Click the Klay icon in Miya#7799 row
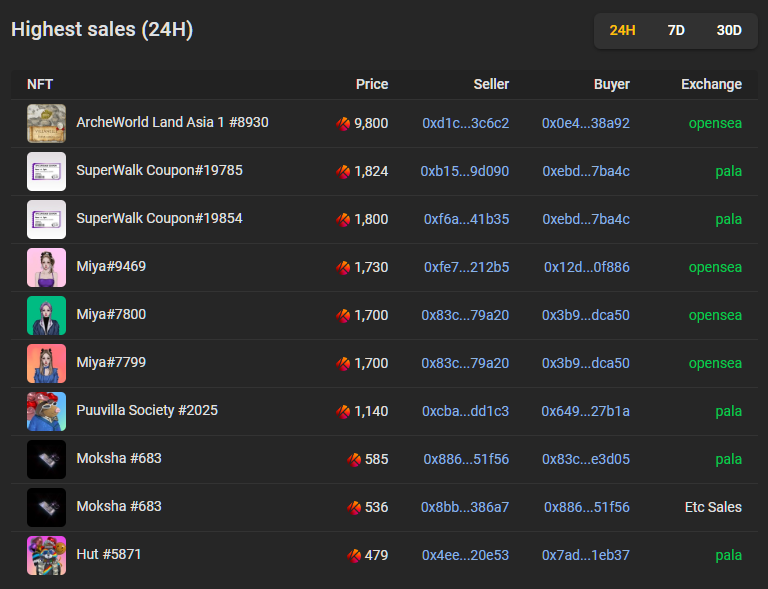The width and height of the screenshot is (768, 589). click(x=343, y=363)
